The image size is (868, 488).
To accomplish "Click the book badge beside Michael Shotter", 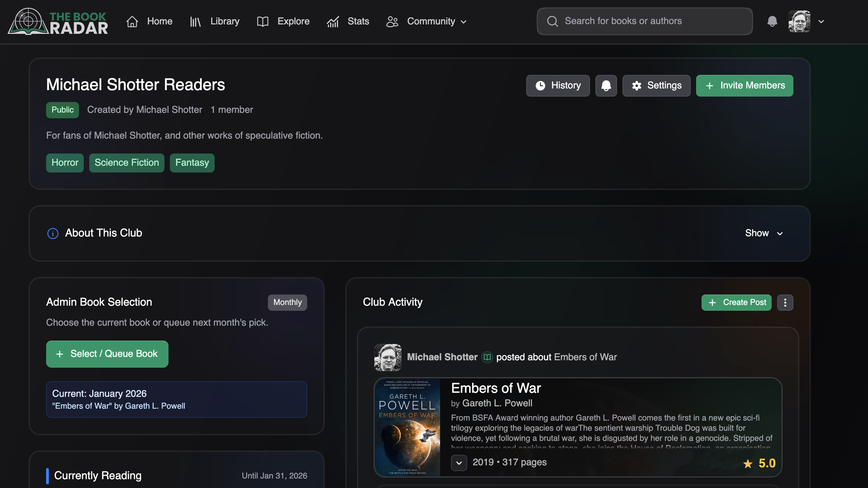I will (x=487, y=357).
